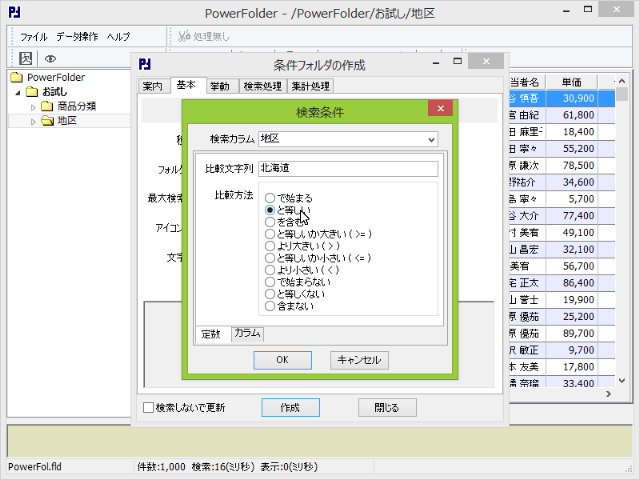
Task: Switch to the カラム tab
Action: 247,333
